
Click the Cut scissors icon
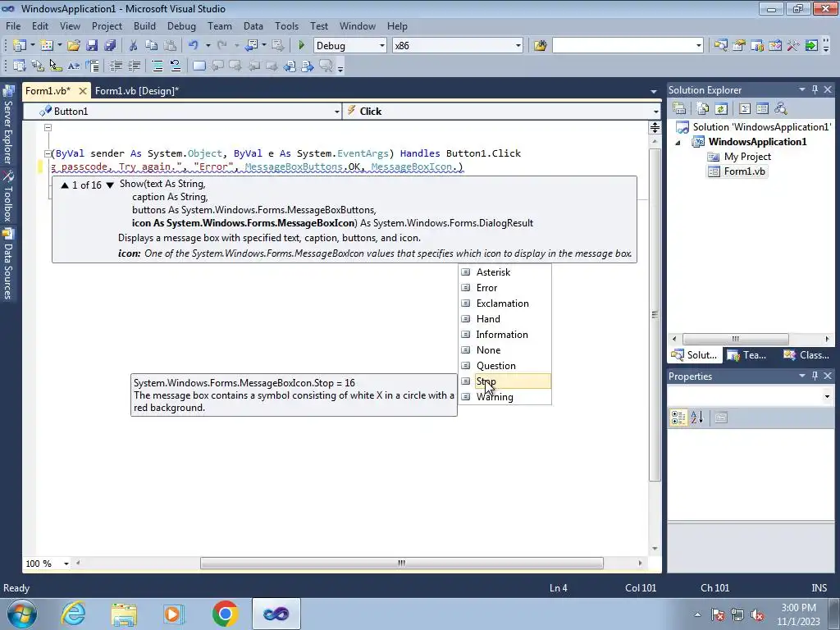(x=134, y=46)
